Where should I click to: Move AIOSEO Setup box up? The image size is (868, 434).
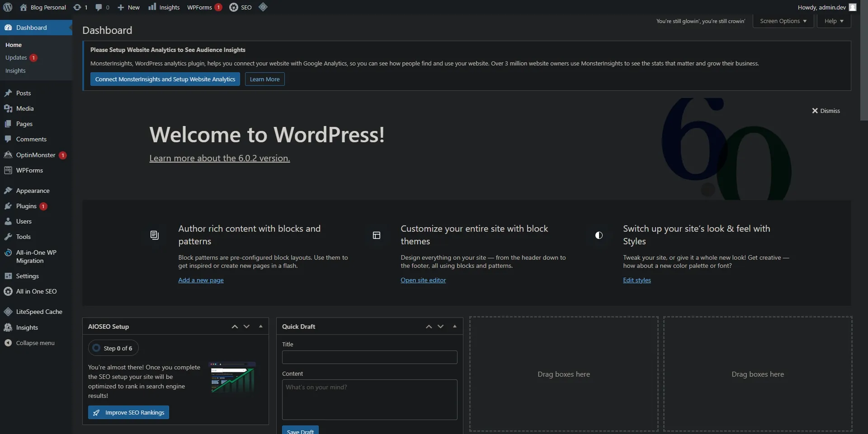pyautogui.click(x=235, y=327)
